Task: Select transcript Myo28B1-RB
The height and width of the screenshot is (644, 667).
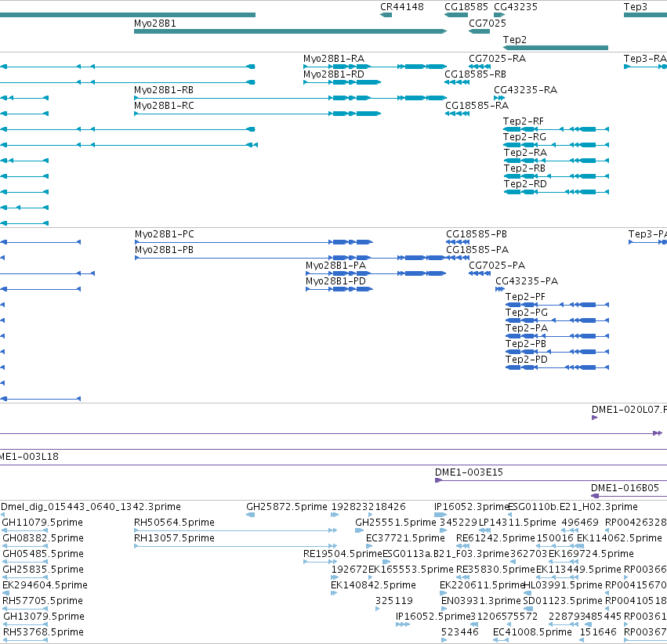Action: click(290, 98)
